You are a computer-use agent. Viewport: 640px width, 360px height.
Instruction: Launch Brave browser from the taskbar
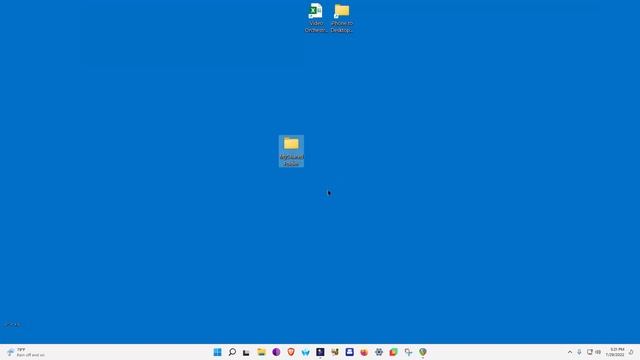[291, 352]
